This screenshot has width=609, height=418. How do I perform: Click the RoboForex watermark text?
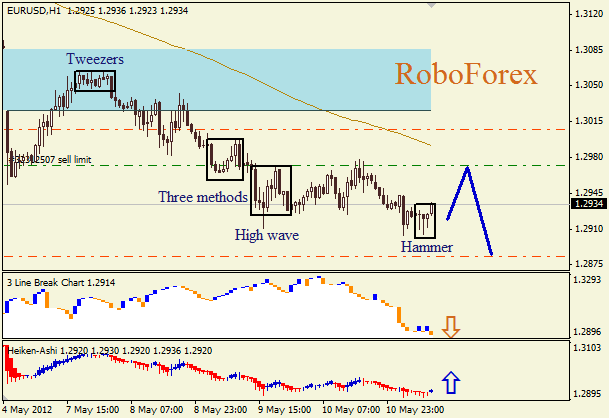coord(466,74)
